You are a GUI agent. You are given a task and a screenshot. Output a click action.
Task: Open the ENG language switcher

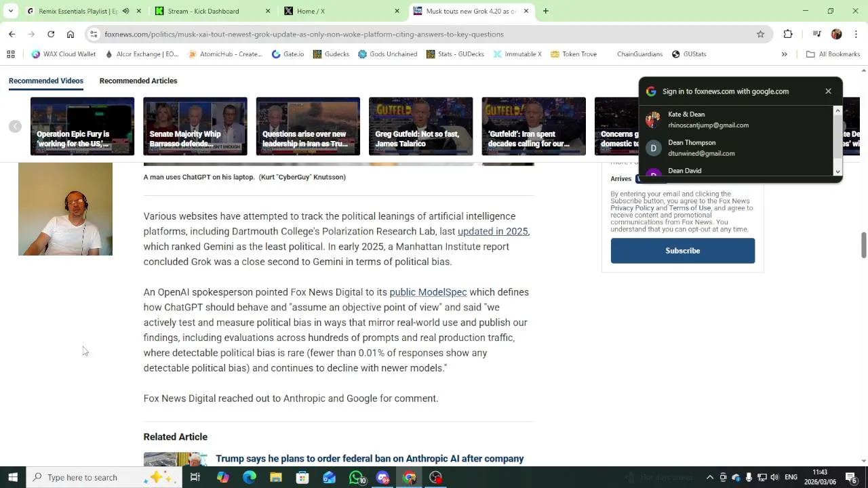coord(791,477)
